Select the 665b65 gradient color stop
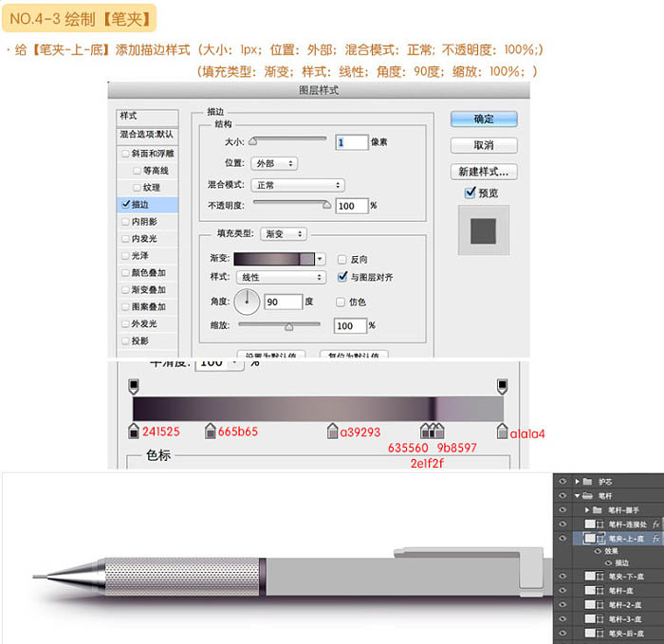The width and height of the screenshot is (664, 644). [210, 431]
